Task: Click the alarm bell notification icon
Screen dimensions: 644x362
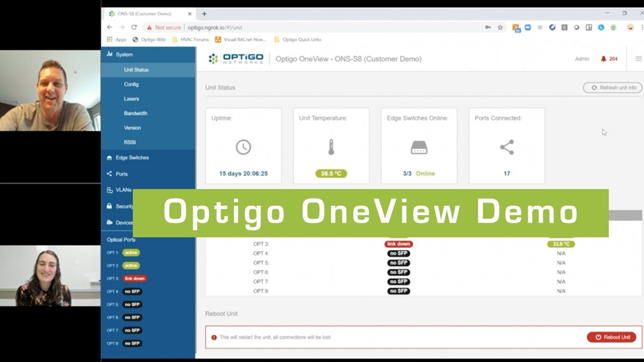Action: [x=604, y=59]
